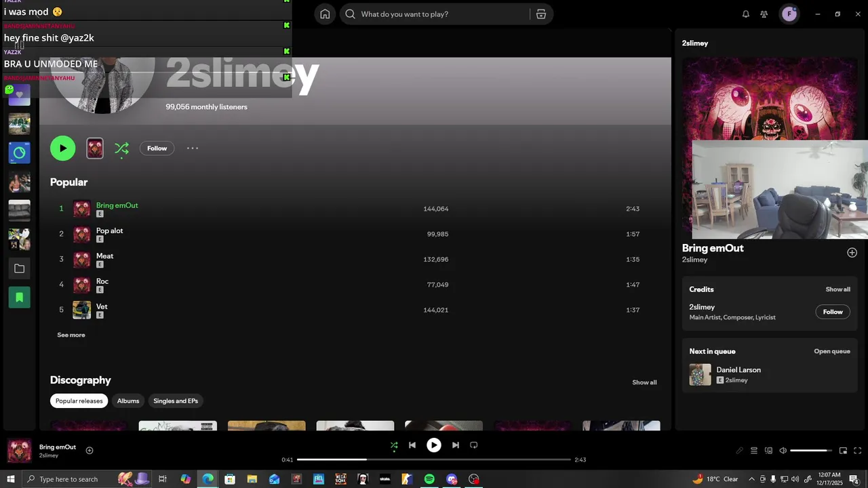Open the Discord taskbar icon
The width and height of the screenshot is (868, 488).
pos(452,479)
